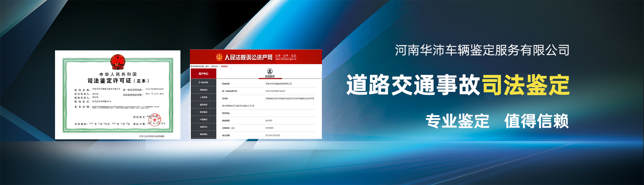
Task: Select 中签情况 in the sidebar
Action: [x=204, y=119]
